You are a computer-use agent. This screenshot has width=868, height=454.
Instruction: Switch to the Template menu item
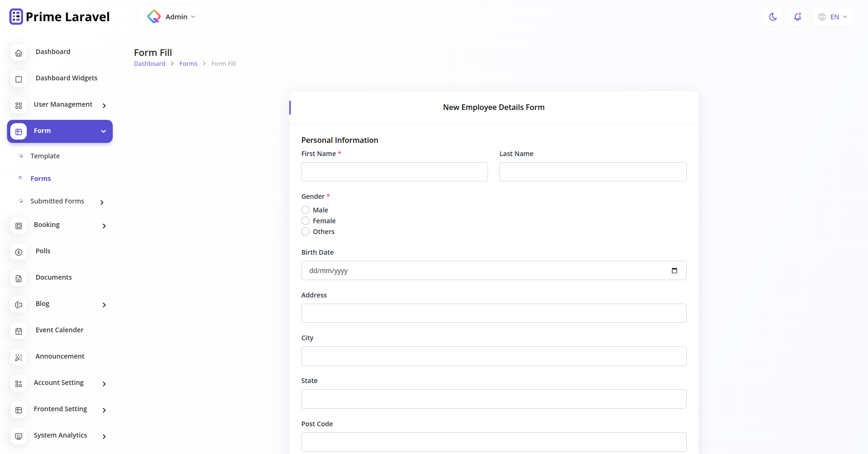tap(45, 156)
